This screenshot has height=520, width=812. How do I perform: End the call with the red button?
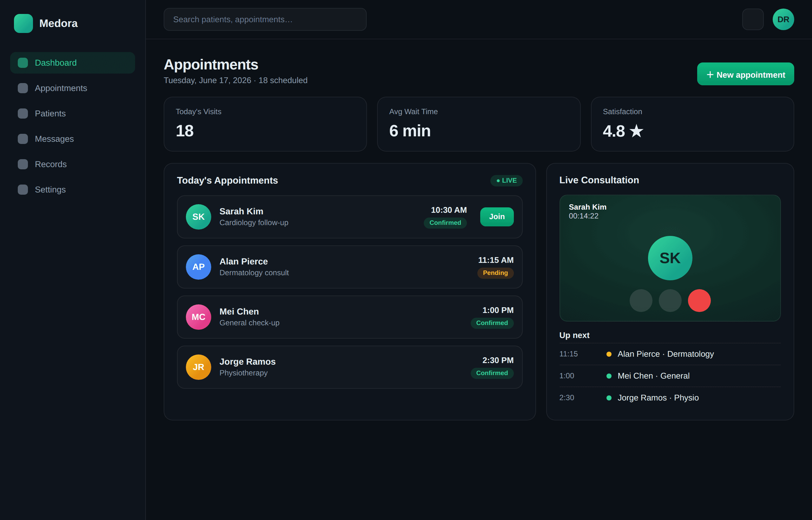(699, 301)
